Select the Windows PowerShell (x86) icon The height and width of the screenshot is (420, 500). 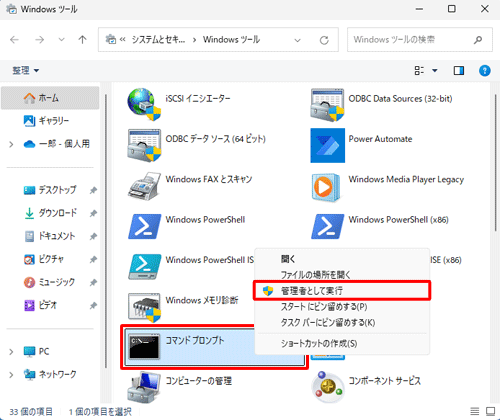coord(327,226)
